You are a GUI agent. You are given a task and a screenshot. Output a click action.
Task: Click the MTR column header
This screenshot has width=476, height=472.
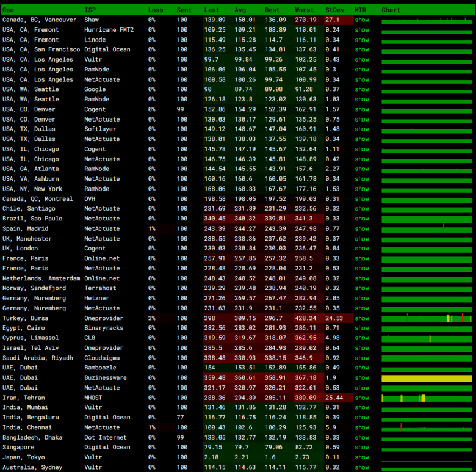(x=360, y=10)
